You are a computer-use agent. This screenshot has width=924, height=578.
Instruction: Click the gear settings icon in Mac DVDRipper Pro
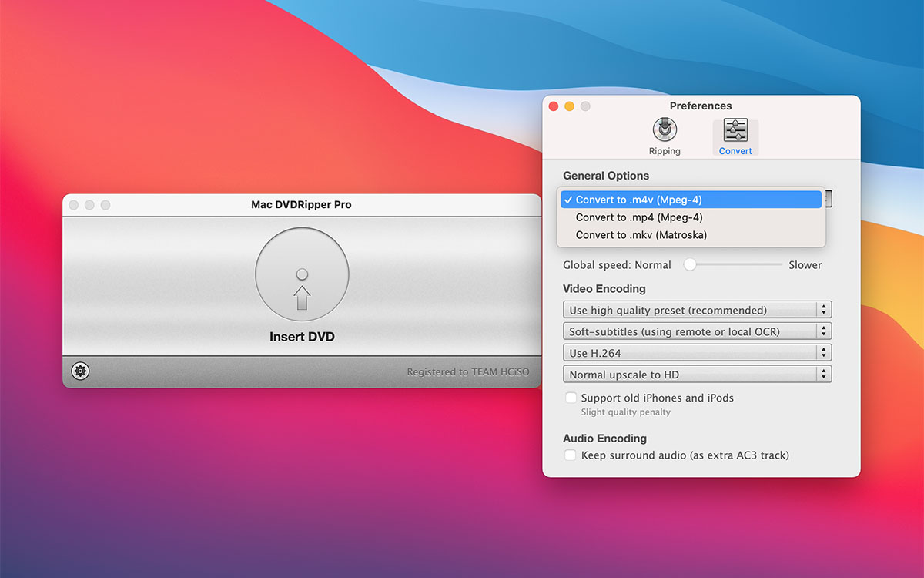(x=80, y=371)
